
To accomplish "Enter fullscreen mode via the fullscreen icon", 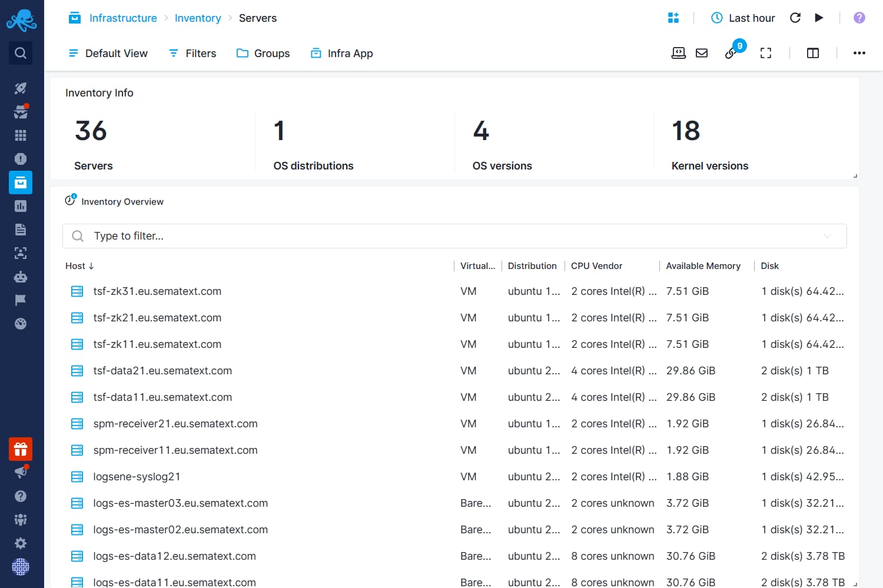I will click(x=765, y=52).
